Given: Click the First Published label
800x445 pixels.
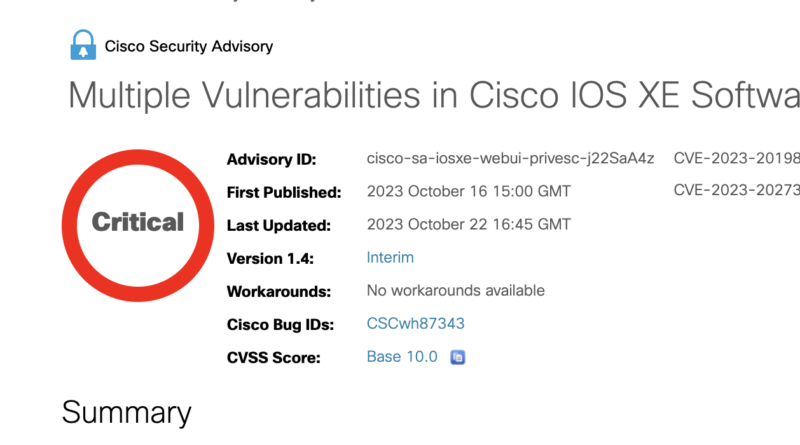Looking at the screenshot, I should [x=284, y=192].
